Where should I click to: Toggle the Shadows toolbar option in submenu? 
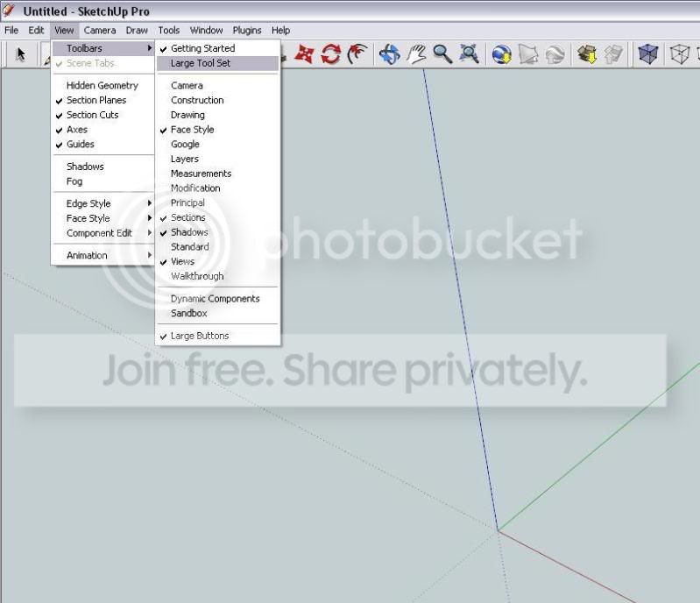[218, 232]
